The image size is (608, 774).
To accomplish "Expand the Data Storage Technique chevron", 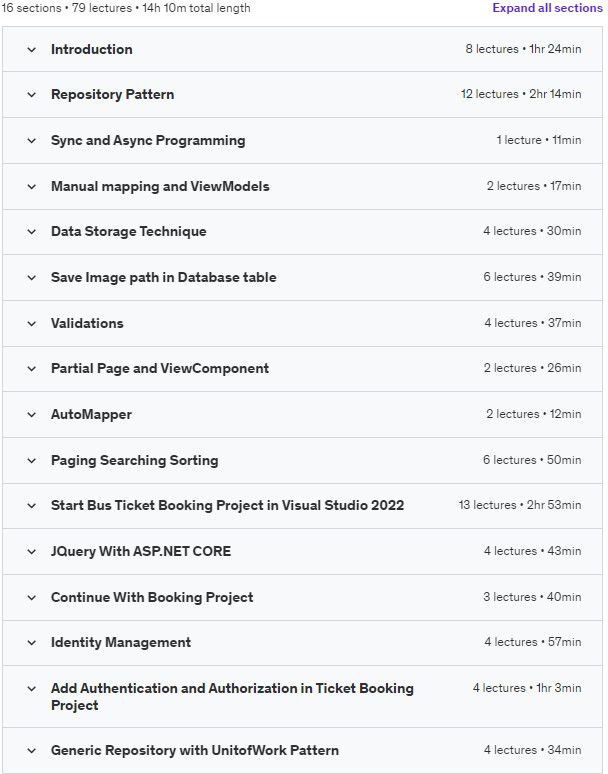I will pyautogui.click(x=32, y=232).
